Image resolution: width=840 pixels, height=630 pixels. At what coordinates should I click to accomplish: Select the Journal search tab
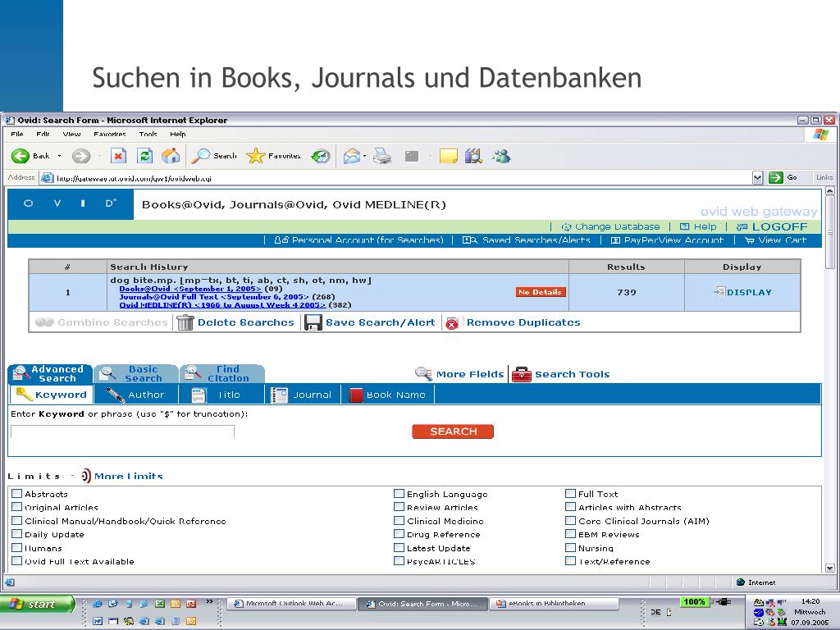coord(303,395)
